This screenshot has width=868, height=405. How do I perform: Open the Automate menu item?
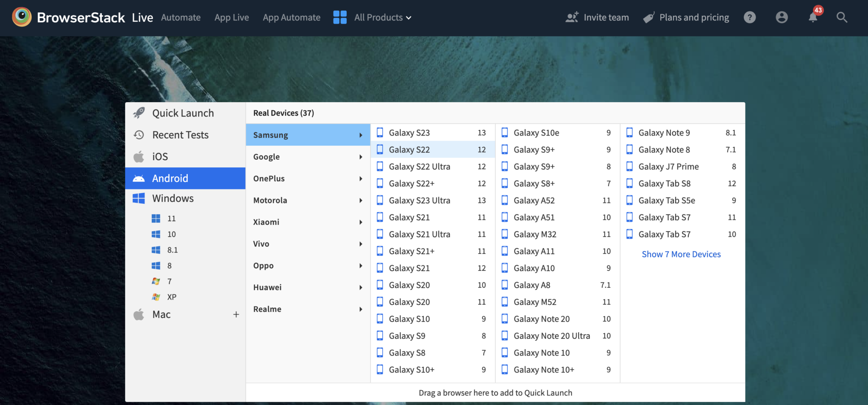point(181,17)
